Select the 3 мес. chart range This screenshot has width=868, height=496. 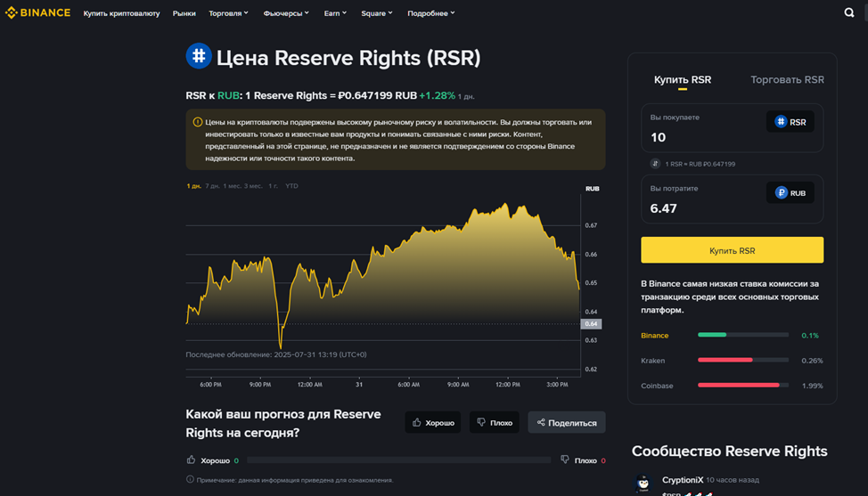pyautogui.click(x=253, y=186)
